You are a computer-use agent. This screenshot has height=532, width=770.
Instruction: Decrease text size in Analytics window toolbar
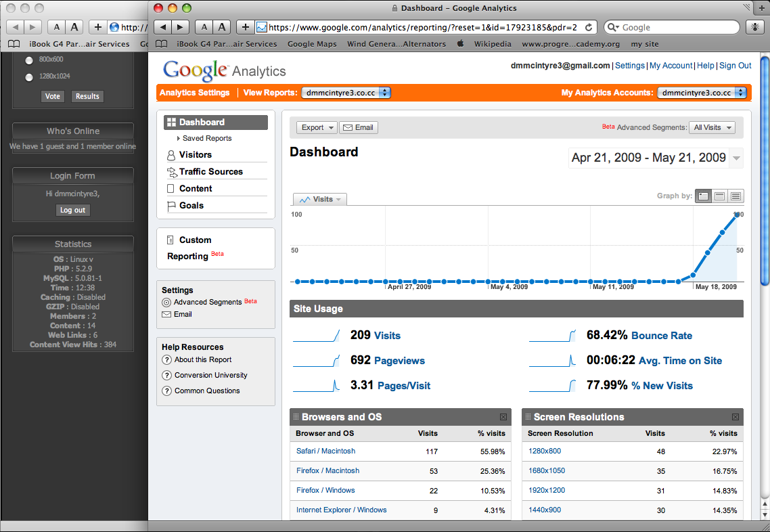click(204, 27)
